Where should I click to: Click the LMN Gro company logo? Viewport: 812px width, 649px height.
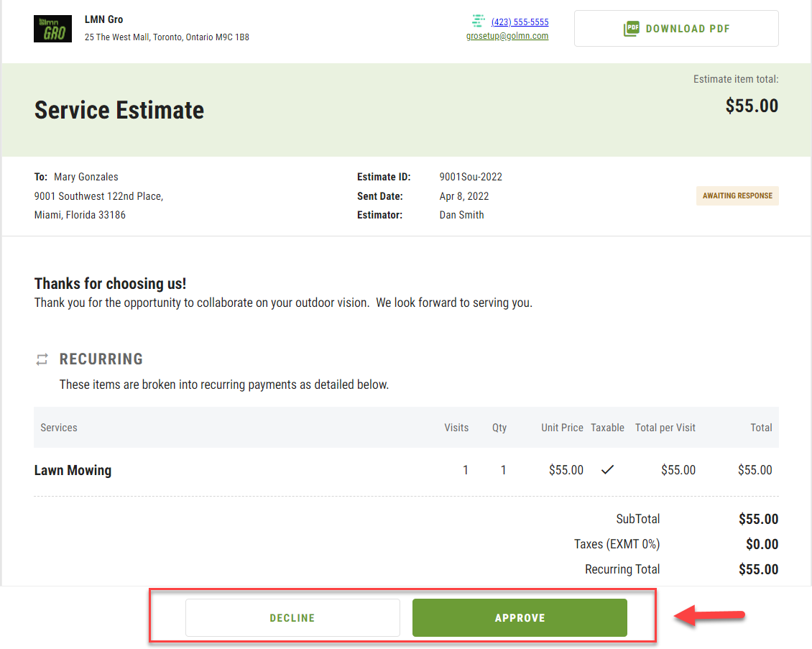point(52,29)
